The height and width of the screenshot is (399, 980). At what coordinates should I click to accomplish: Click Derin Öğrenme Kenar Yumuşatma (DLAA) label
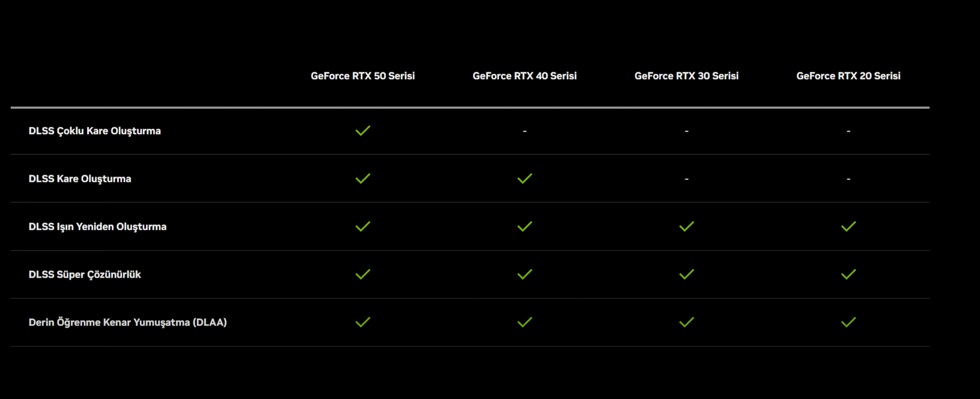(x=128, y=322)
